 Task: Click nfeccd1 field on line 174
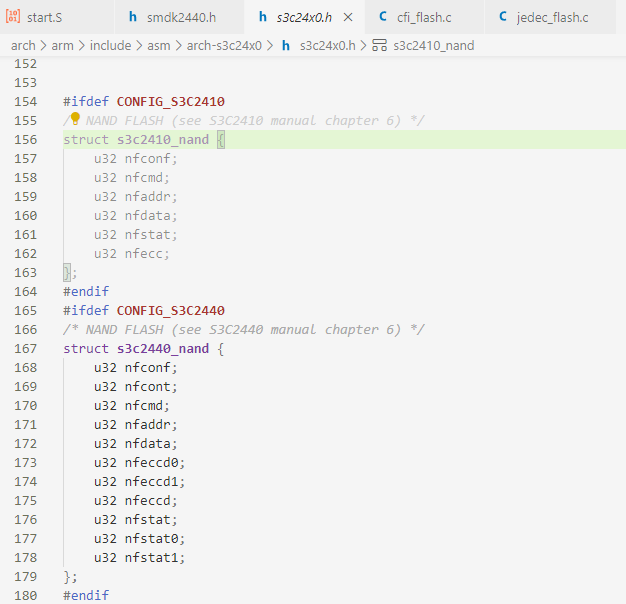click(151, 481)
